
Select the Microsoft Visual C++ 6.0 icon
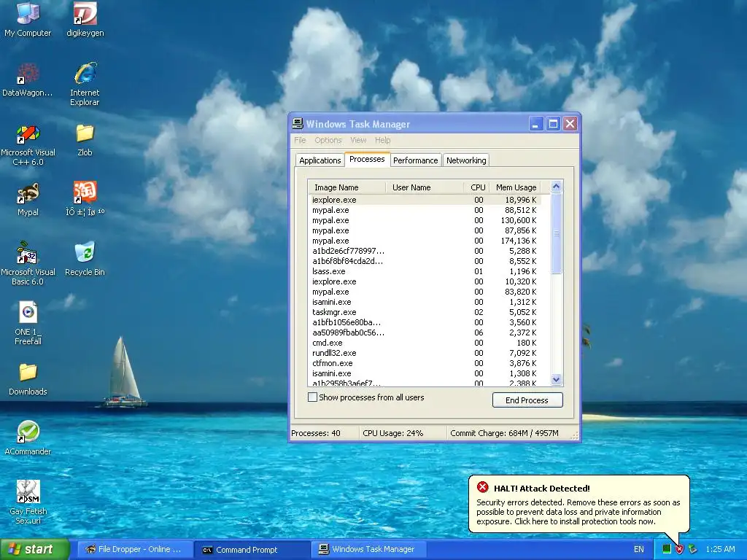point(28,144)
